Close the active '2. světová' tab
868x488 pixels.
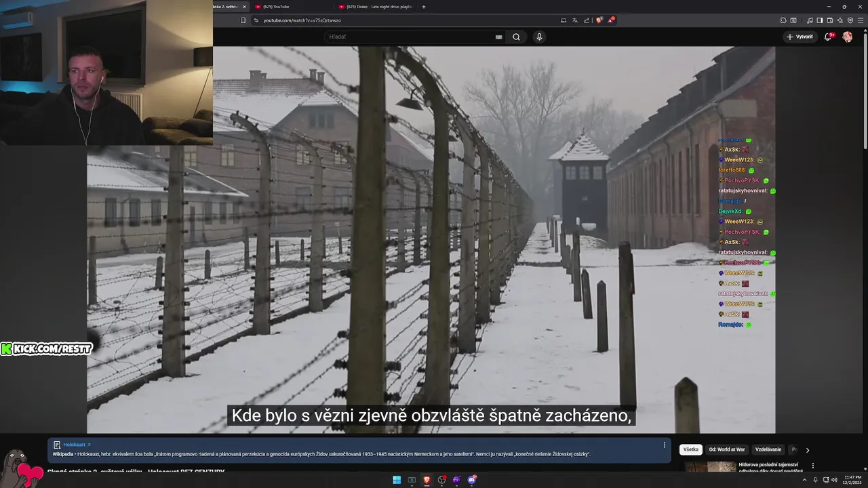243,7
